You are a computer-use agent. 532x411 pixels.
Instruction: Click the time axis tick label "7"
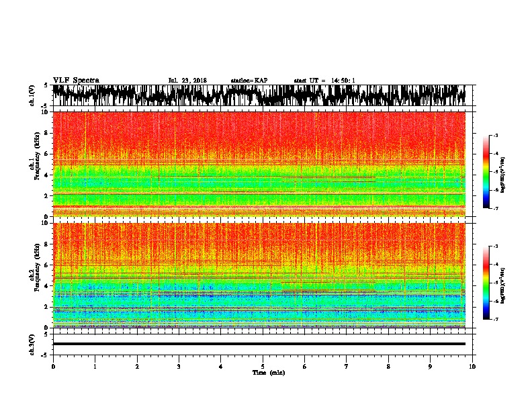(x=347, y=367)
